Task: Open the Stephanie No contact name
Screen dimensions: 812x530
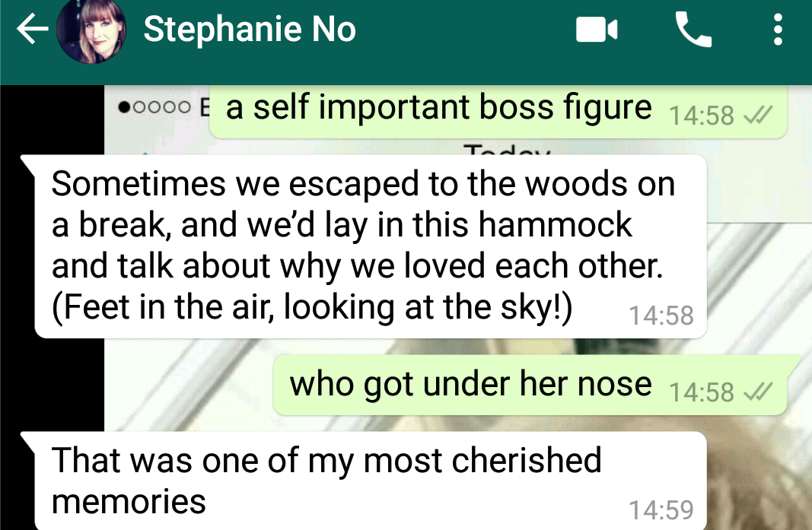Action: point(250,28)
